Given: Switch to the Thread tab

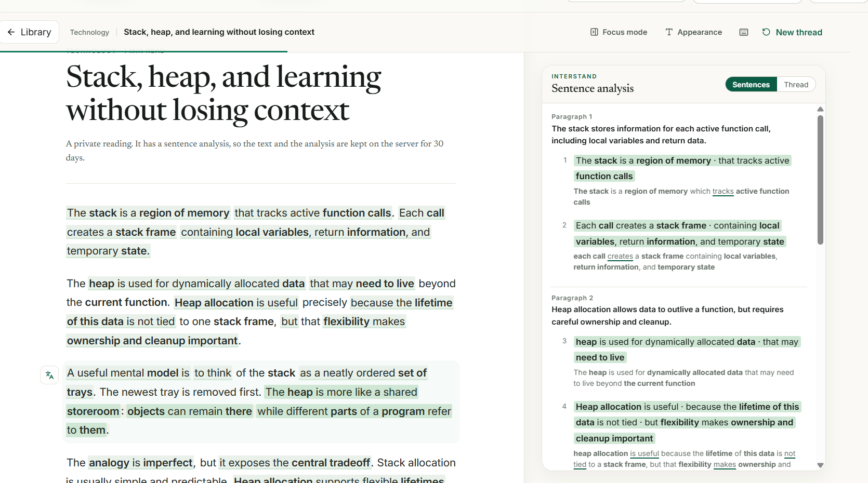Looking at the screenshot, I should tap(796, 85).
